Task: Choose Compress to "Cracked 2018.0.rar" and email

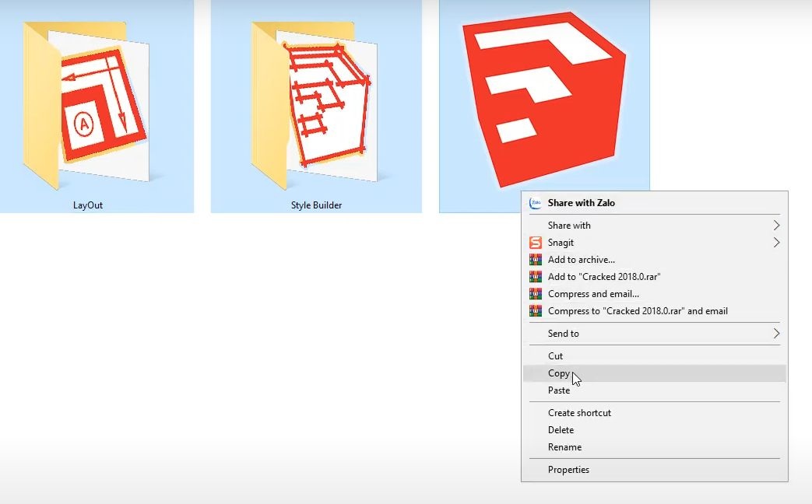Action: point(655,311)
